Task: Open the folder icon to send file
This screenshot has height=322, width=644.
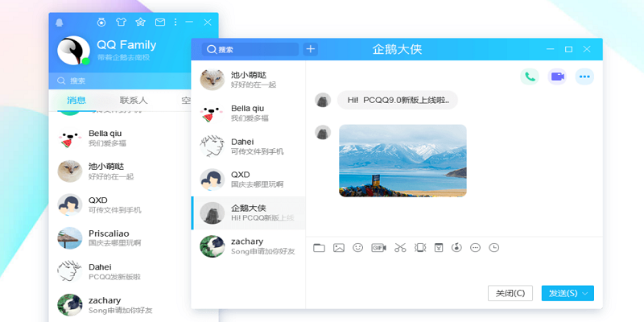Action: (x=319, y=248)
